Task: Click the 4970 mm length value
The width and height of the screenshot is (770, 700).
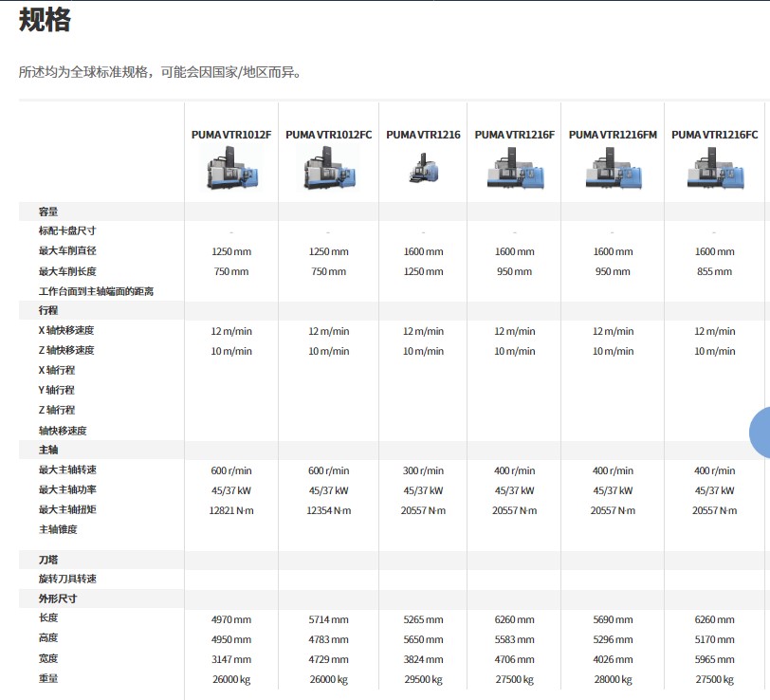Action: point(231,620)
